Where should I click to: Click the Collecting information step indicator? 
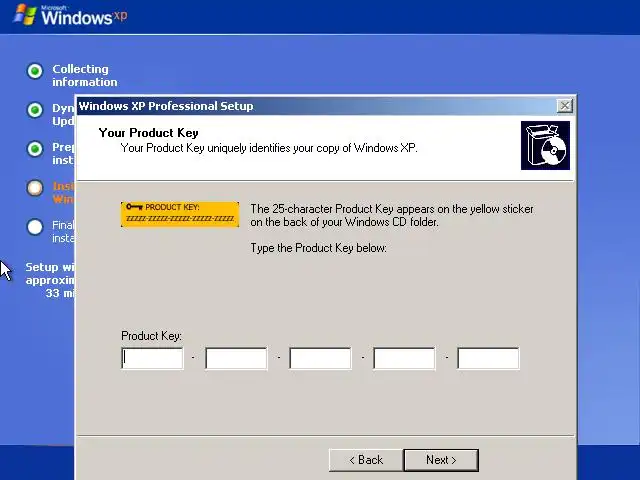tap(35, 71)
